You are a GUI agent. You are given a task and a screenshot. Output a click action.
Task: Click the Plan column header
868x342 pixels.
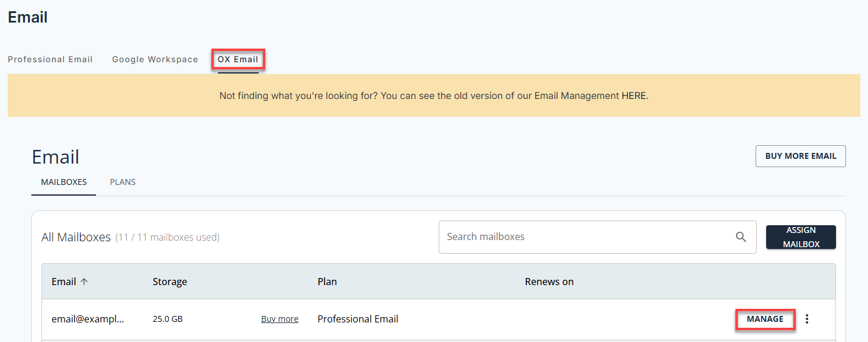pyautogui.click(x=327, y=281)
